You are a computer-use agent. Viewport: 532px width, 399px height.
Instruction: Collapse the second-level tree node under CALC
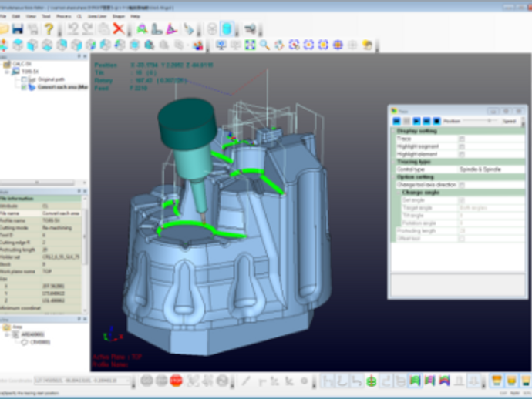click(x=7, y=72)
